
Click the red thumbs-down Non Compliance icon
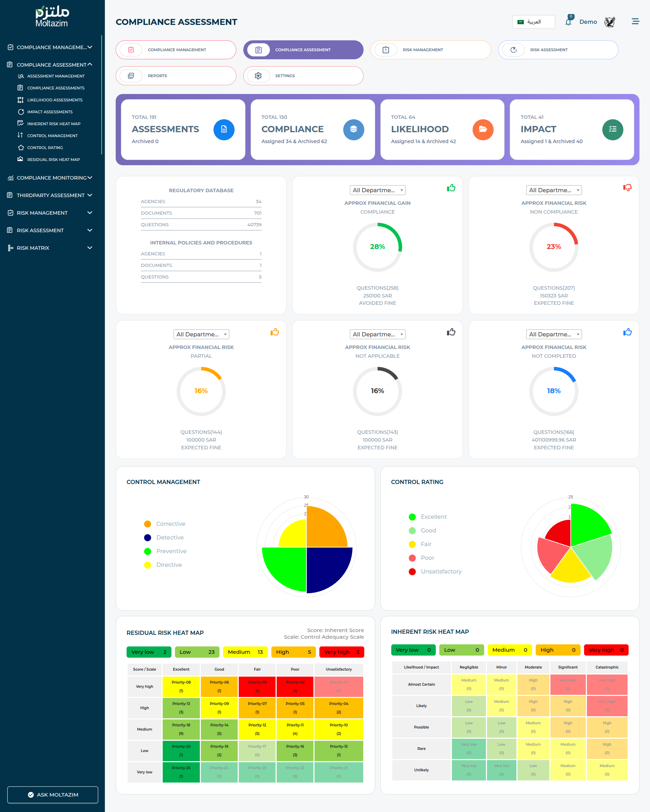627,188
